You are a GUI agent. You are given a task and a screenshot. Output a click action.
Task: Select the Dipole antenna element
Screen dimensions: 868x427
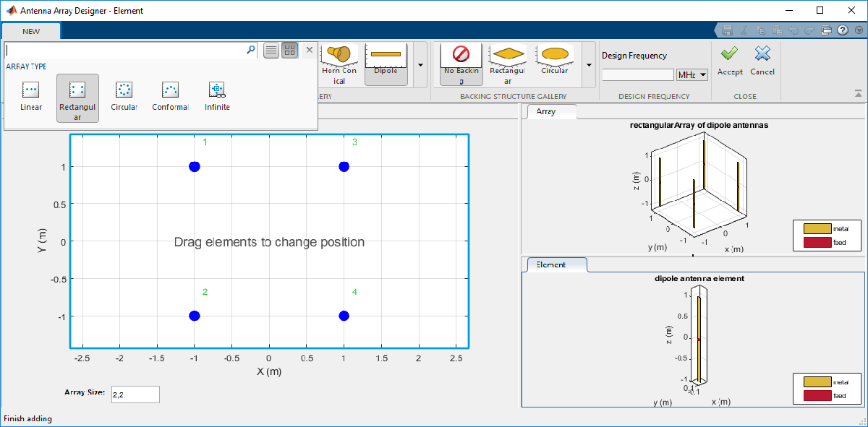point(386,64)
